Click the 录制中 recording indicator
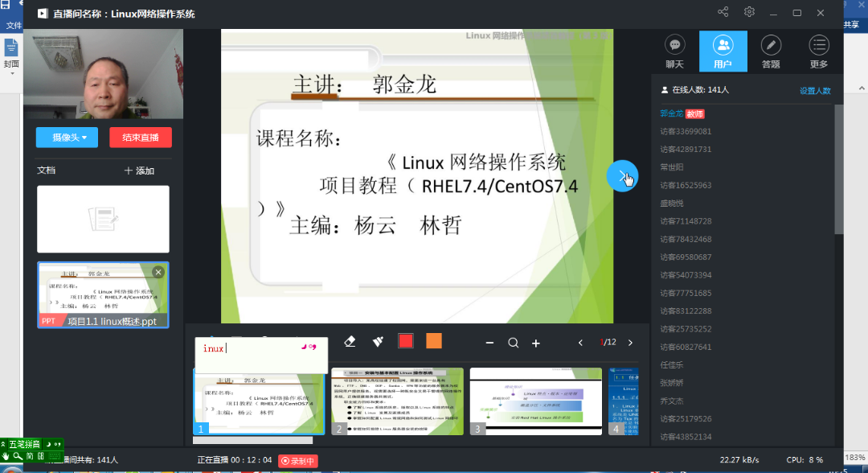Image resolution: width=868 pixels, height=473 pixels. point(298,461)
